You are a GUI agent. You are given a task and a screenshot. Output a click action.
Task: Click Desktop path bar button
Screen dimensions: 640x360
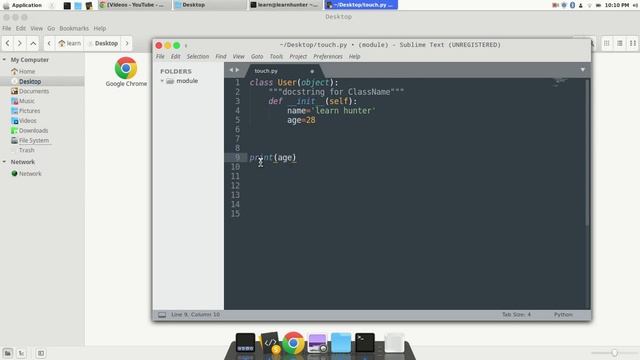click(102, 43)
